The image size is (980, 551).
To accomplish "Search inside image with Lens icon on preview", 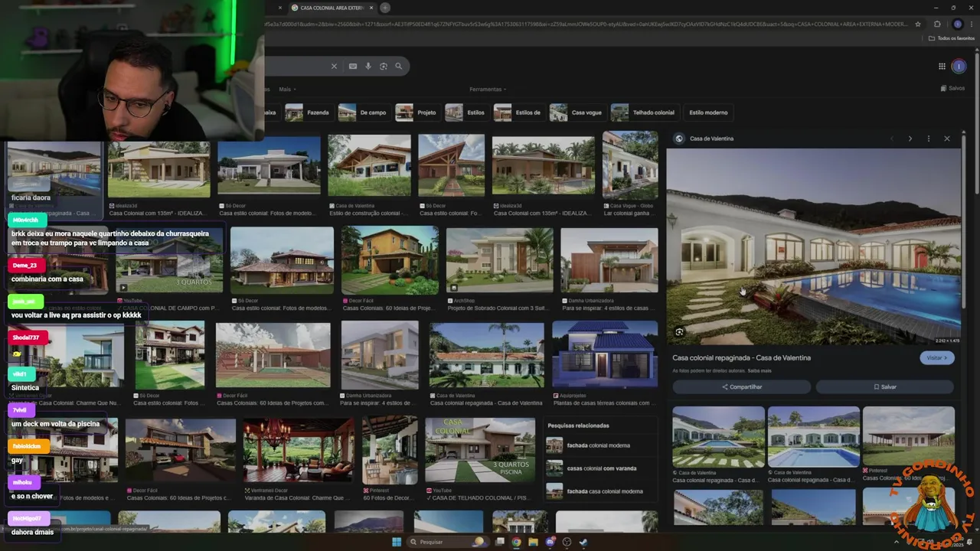I will [679, 331].
